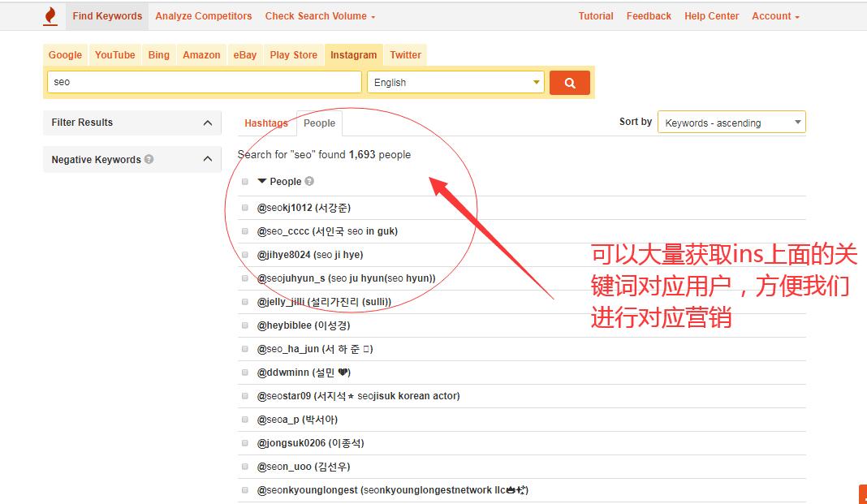
Task: Open the Help Center page
Action: click(x=711, y=15)
